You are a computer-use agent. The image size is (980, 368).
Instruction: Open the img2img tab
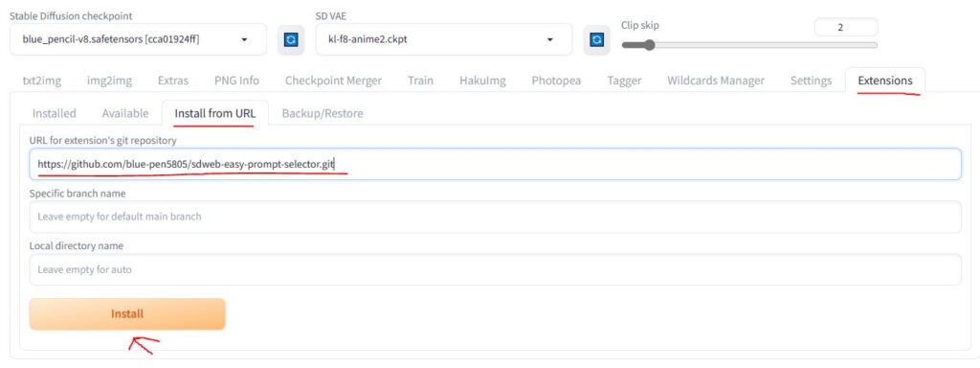pos(109,80)
